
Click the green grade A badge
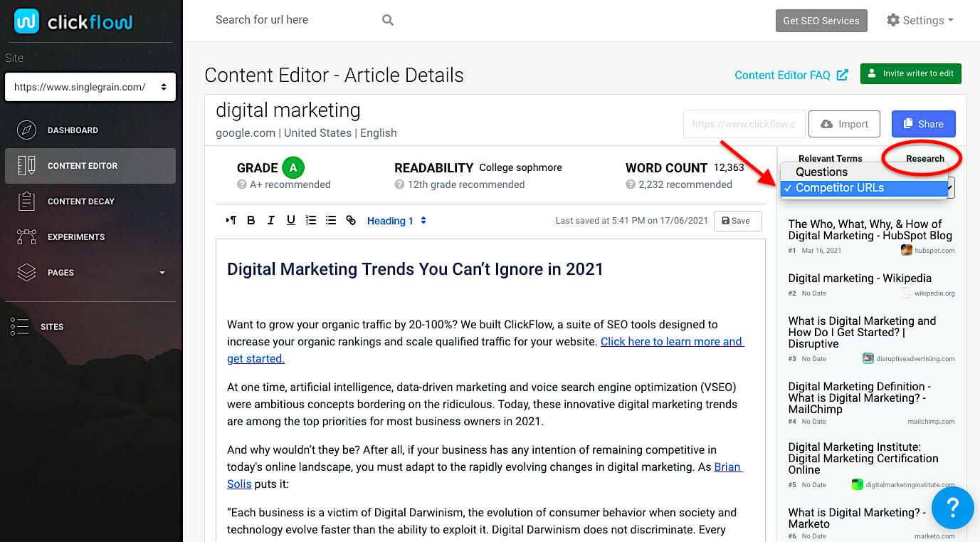[x=293, y=167]
